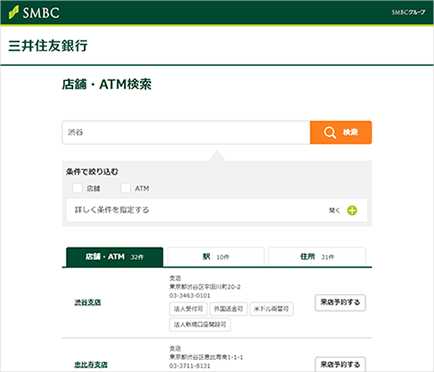Enable the 店舗 filter checkbox
This screenshot has width=434, height=372.
point(77,188)
